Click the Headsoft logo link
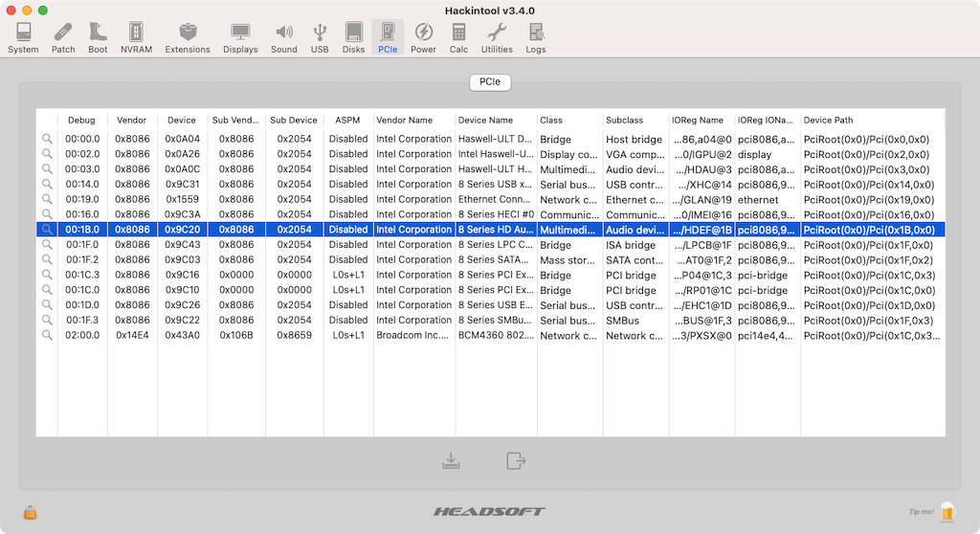This screenshot has height=534, width=980. pos(489,511)
